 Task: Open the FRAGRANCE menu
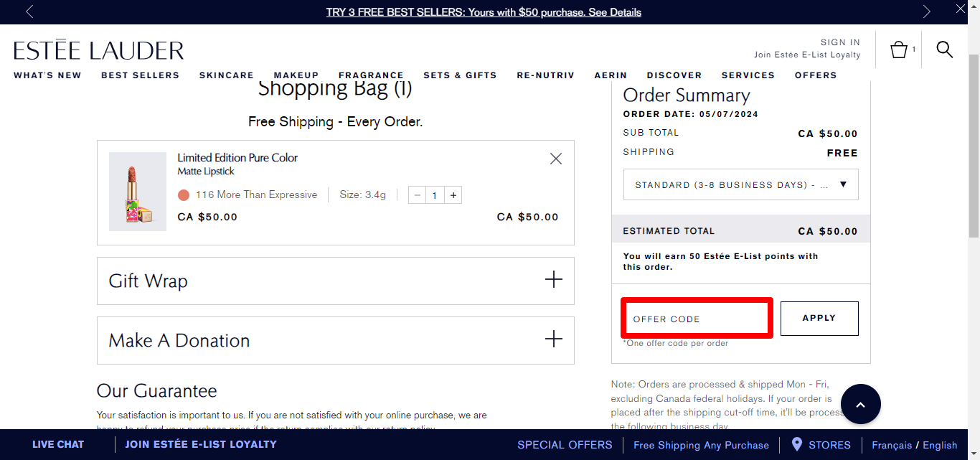tap(371, 75)
